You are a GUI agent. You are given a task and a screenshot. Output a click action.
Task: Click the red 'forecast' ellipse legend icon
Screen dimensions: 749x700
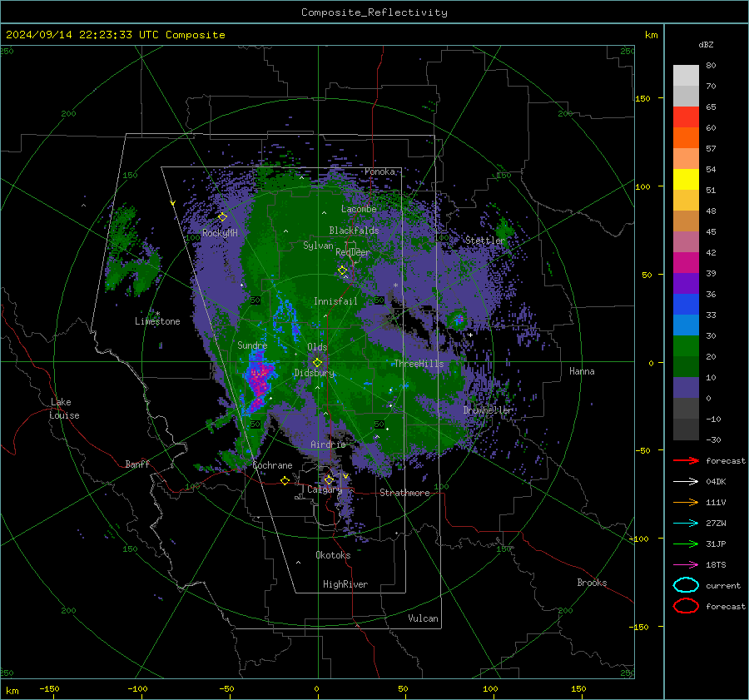click(x=686, y=606)
